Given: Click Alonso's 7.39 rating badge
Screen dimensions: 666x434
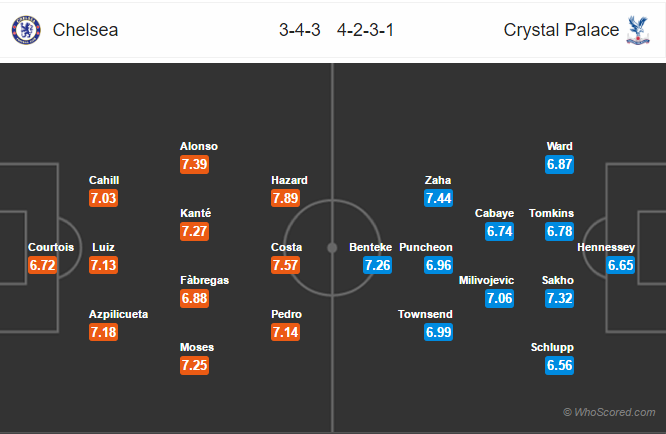Looking at the screenshot, I should pyautogui.click(x=195, y=164).
